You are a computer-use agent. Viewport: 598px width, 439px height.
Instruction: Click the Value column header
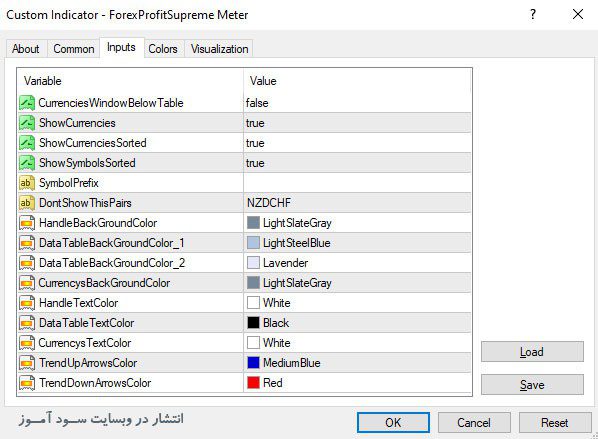tap(357, 81)
